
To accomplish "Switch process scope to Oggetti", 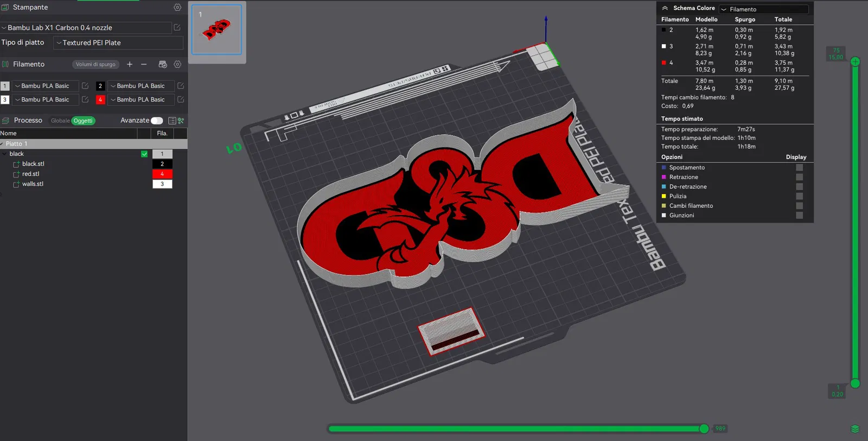I will 83,121.
